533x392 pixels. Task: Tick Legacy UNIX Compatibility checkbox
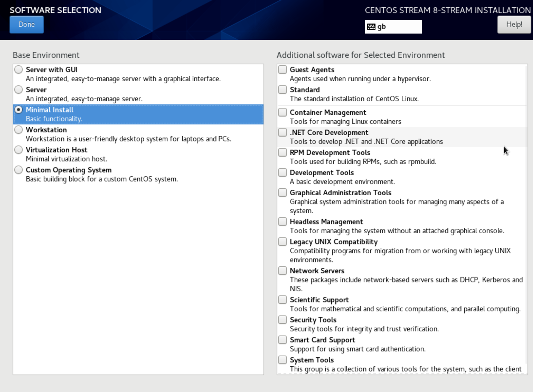[x=283, y=242]
